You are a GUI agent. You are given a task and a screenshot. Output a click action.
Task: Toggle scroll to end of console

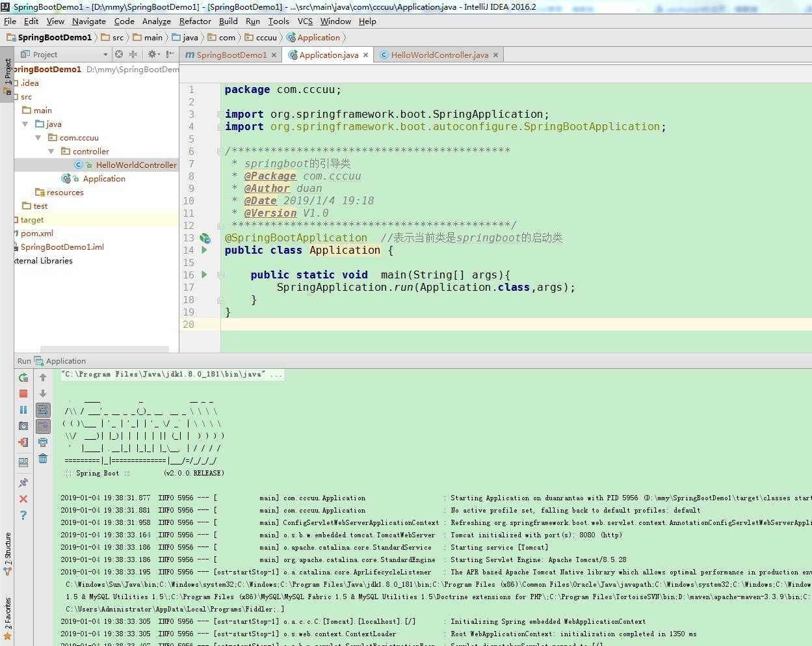(43, 426)
